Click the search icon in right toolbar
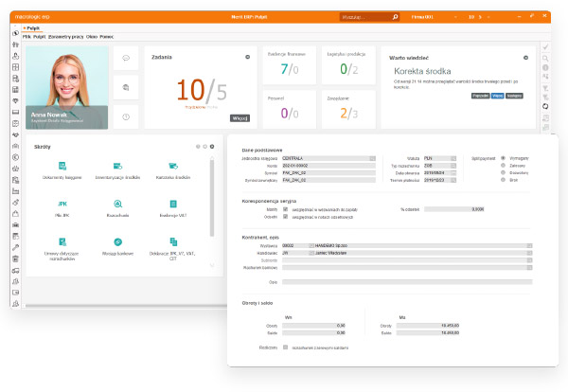Viewport: 568px width, 392px height. [x=545, y=58]
